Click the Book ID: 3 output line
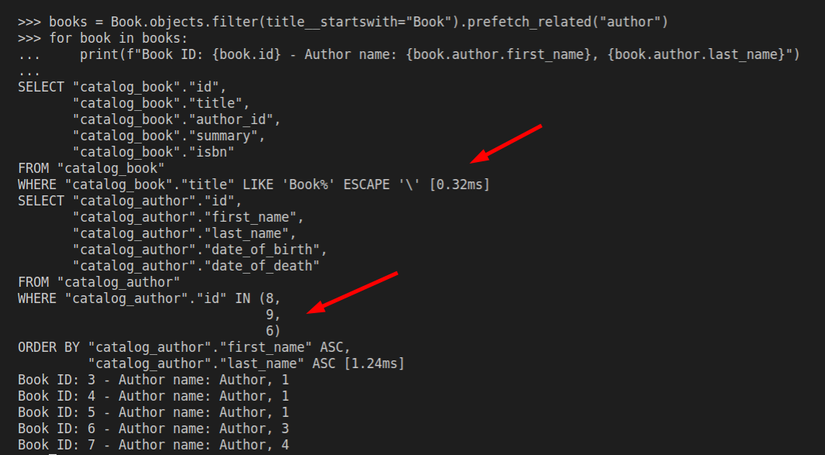 tap(152, 379)
